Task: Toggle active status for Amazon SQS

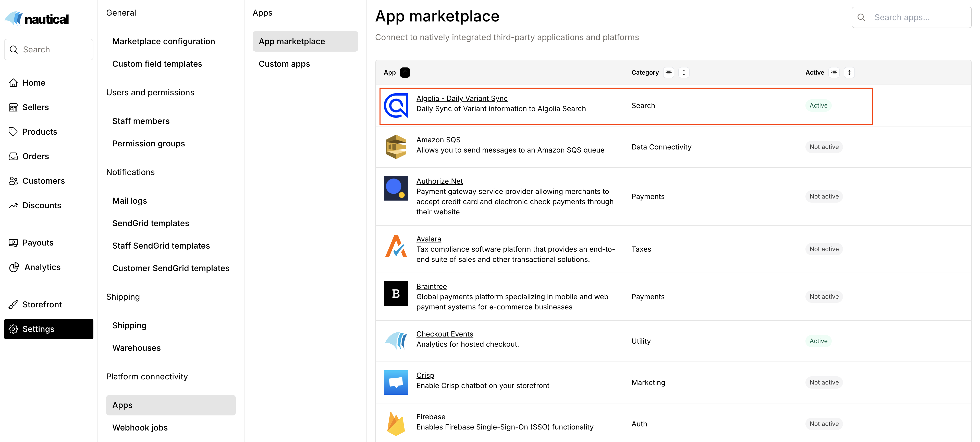Action: pyautogui.click(x=824, y=146)
